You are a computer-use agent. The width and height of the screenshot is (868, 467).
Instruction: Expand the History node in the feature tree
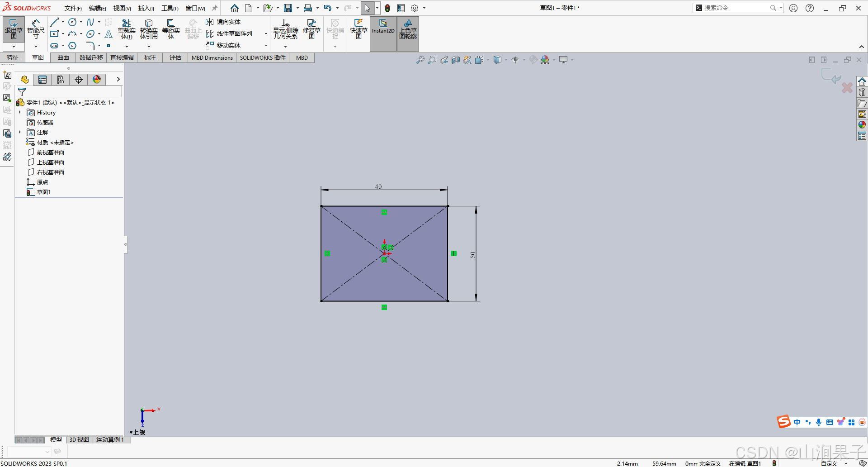coord(20,112)
